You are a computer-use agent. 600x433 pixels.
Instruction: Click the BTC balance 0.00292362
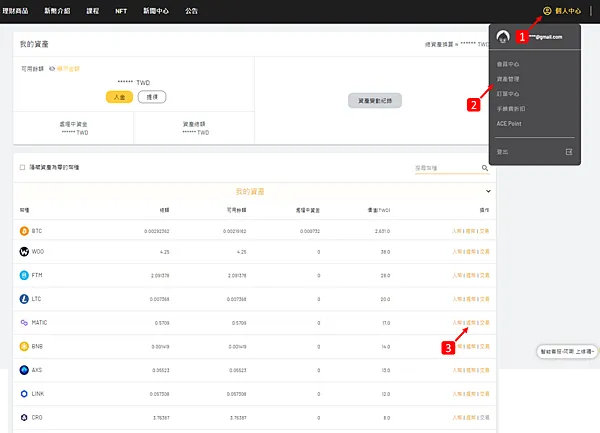click(x=157, y=231)
